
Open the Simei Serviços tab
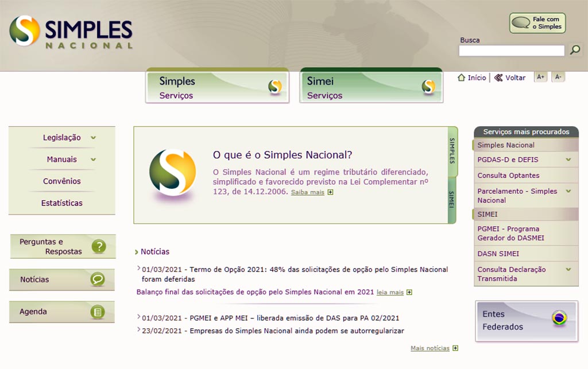(x=372, y=86)
